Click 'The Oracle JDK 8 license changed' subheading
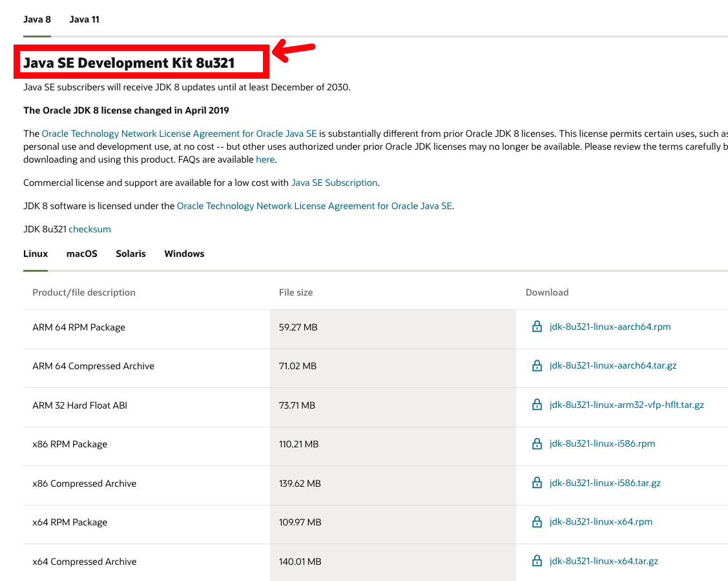 click(x=127, y=110)
